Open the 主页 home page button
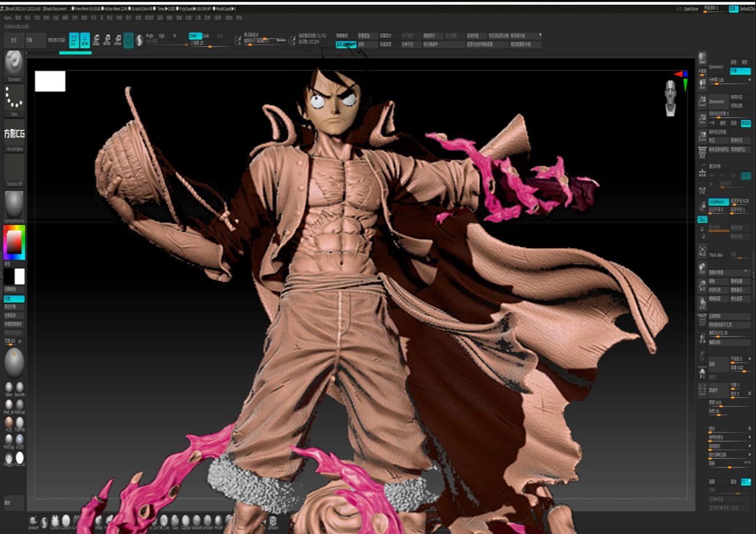 13,40
